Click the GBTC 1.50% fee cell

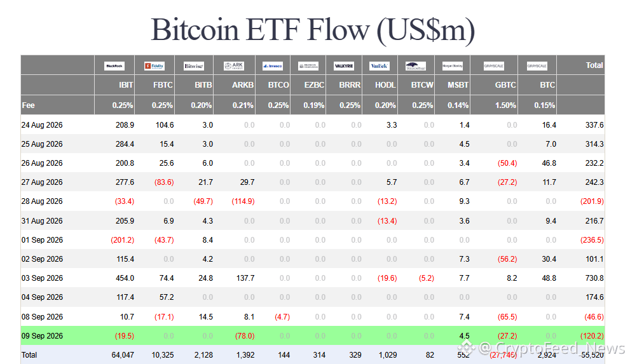(505, 105)
